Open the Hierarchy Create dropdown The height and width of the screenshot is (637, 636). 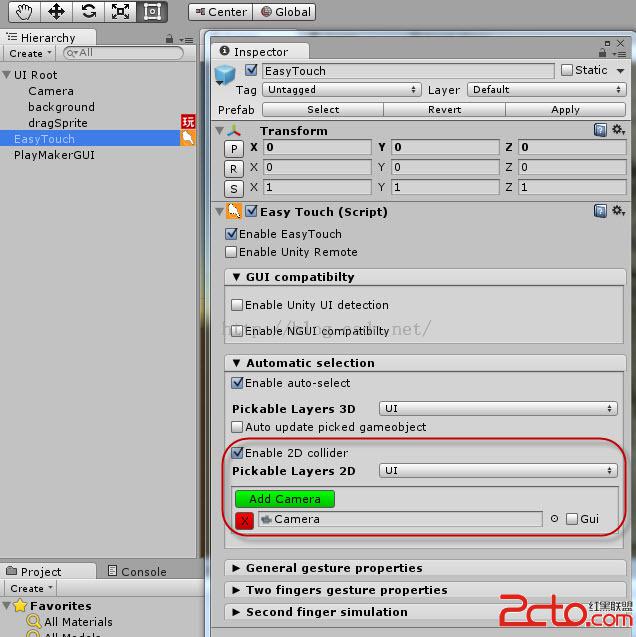tap(30, 53)
